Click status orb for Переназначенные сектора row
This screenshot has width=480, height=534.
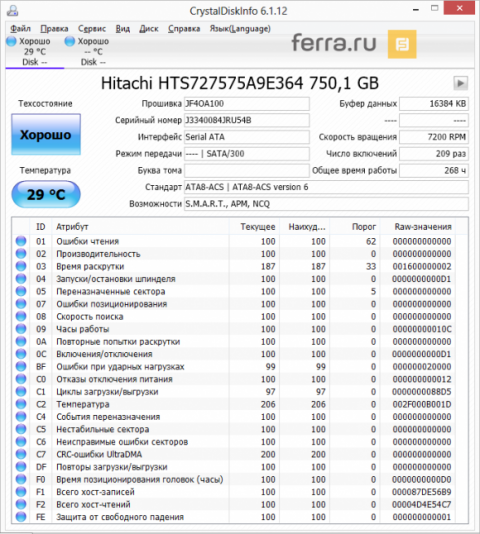[x=21, y=292]
